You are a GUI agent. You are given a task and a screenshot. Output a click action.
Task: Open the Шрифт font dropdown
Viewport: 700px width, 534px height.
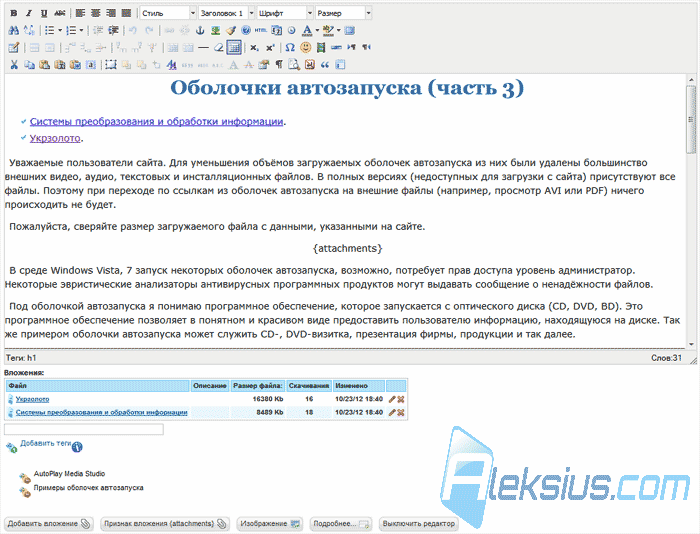tap(285, 13)
